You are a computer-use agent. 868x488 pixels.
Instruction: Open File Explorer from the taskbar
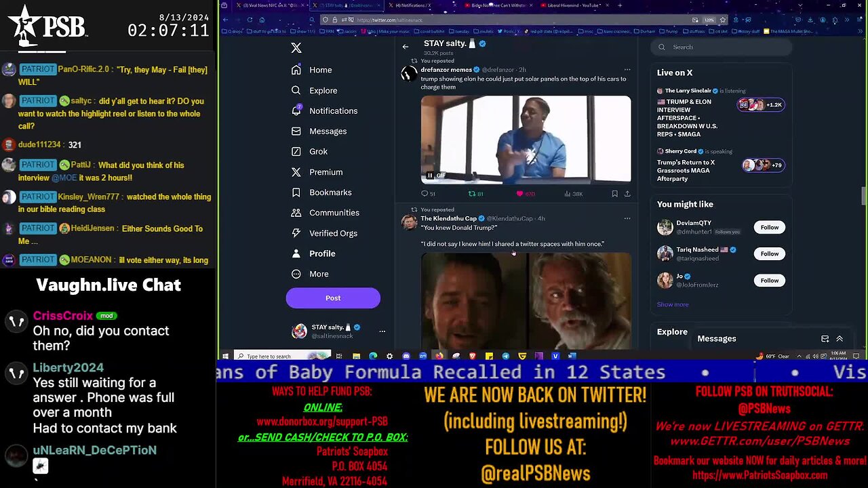tap(356, 356)
